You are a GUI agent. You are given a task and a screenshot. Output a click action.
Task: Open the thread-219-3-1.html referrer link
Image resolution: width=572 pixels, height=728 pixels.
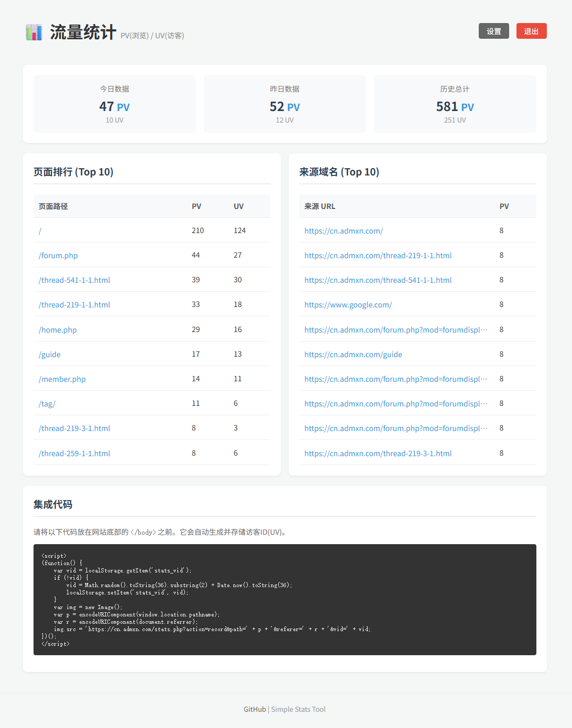[x=378, y=453]
